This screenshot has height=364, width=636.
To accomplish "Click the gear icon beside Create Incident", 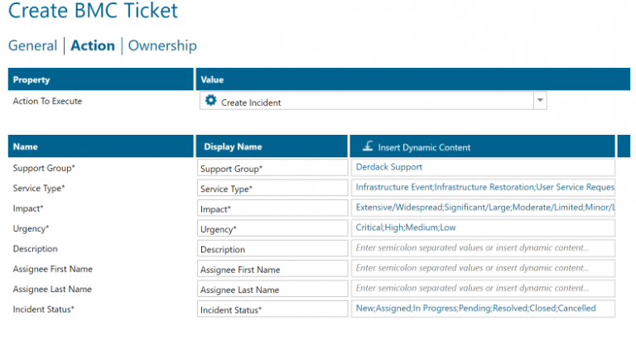I will point(210,101).
